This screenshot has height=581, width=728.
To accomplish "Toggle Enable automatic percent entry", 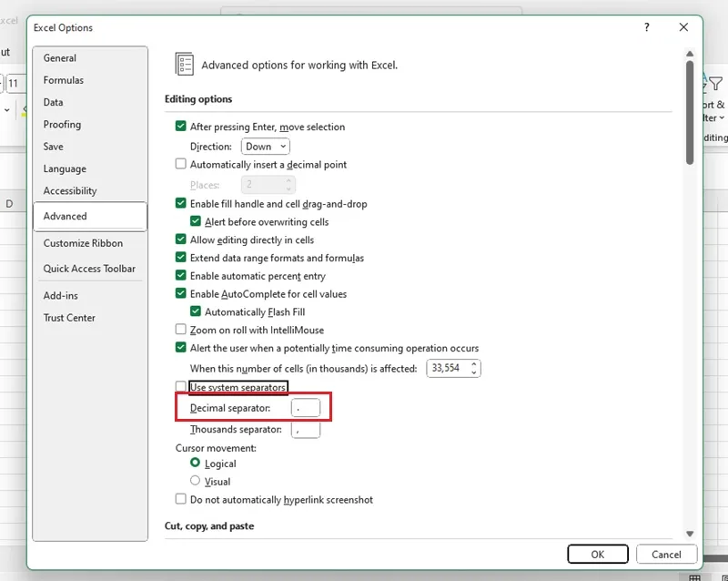I will click(180, 275).
